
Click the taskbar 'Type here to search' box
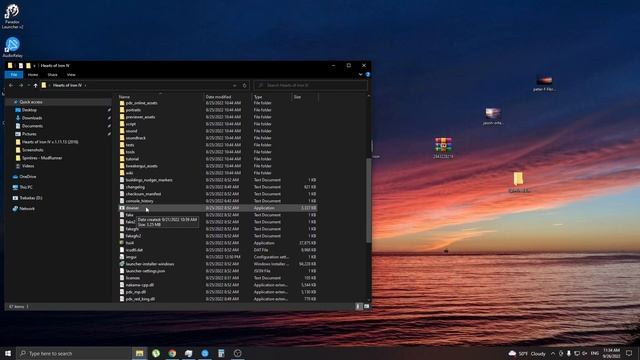click(x=74, y=353)
